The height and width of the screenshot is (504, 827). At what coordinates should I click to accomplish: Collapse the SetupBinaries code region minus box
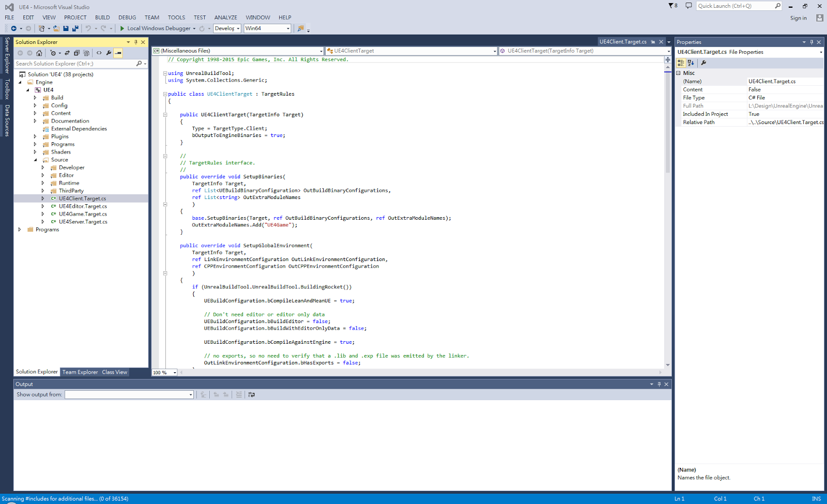click(165, 204)
